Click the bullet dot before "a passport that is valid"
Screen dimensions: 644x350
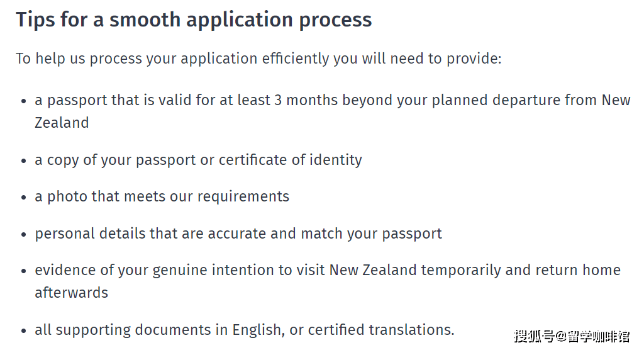[23, 101]
